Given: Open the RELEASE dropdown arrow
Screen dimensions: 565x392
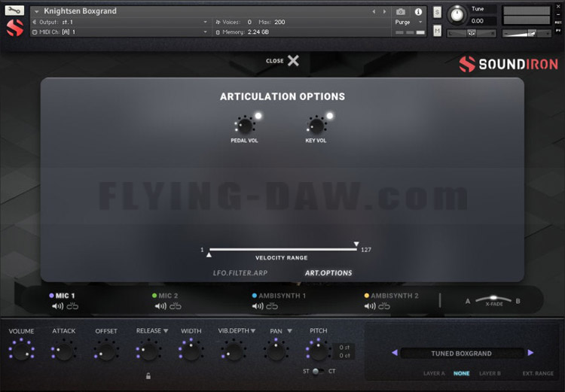Looking at the screenshot, I should (x=166, y=331).
